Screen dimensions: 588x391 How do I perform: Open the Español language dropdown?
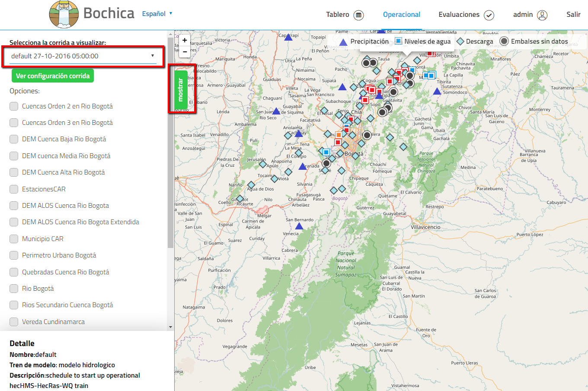tap(157, 14)
